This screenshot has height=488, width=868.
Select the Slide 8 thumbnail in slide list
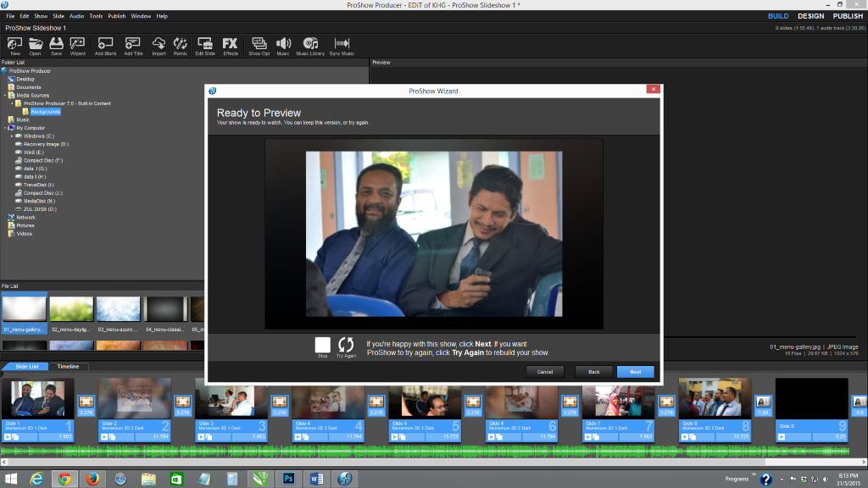click(715, 398)
